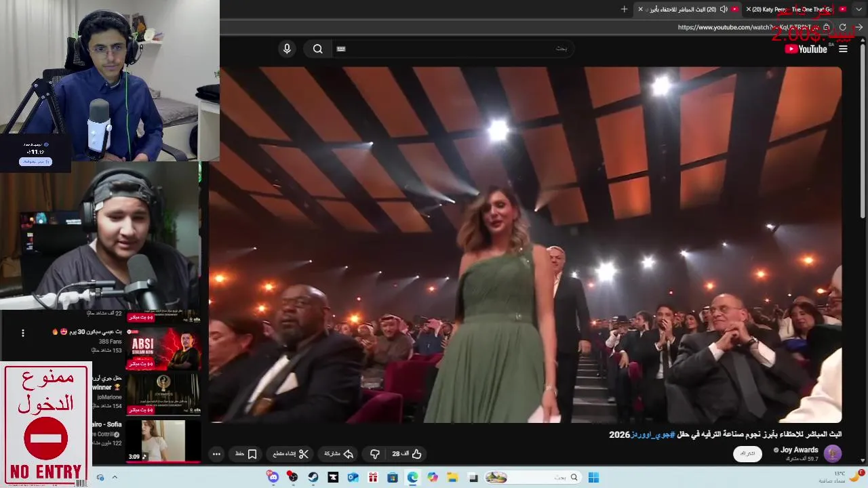
Task: Open the ABSI Stream Now video thumbnail
Action: coord(163,349)
